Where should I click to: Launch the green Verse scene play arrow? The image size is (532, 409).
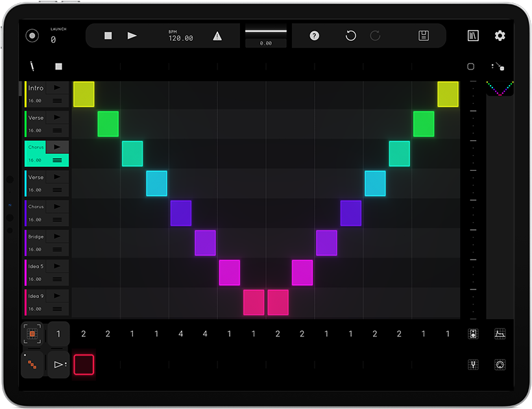[57, 118]
